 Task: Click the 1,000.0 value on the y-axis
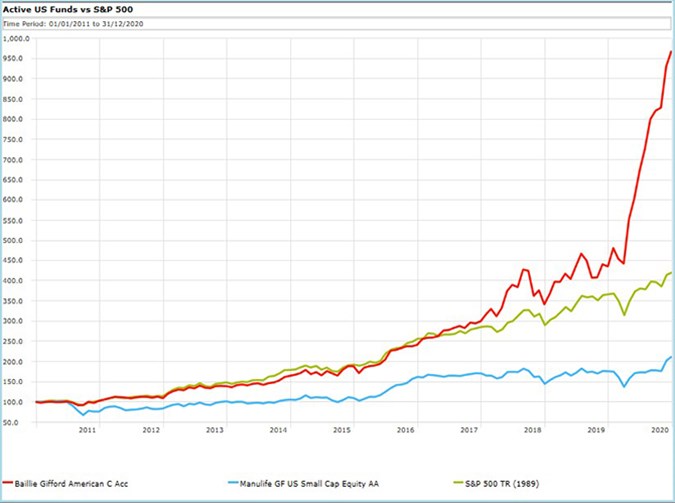[x=17, y=38]
